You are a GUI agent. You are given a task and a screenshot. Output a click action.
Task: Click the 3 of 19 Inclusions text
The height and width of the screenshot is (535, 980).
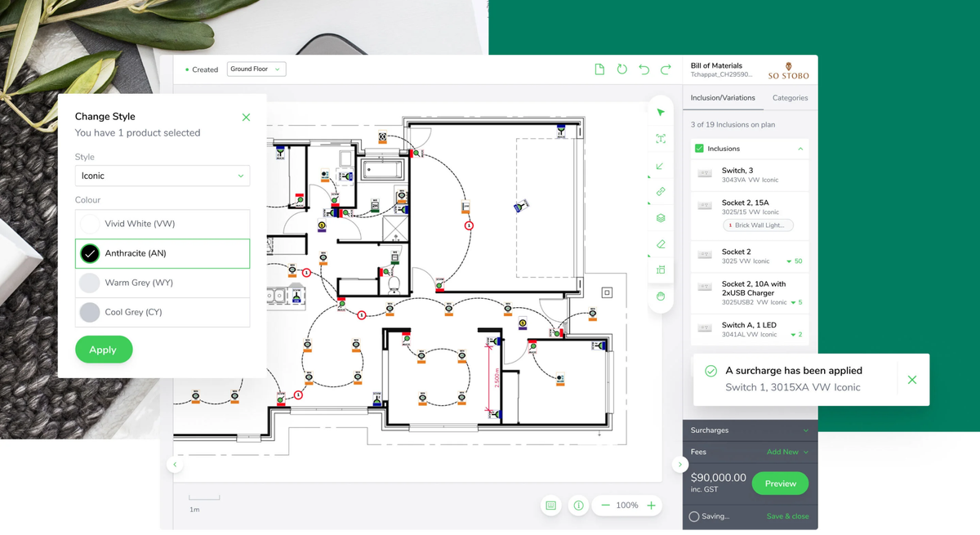[x=733, y=125]
